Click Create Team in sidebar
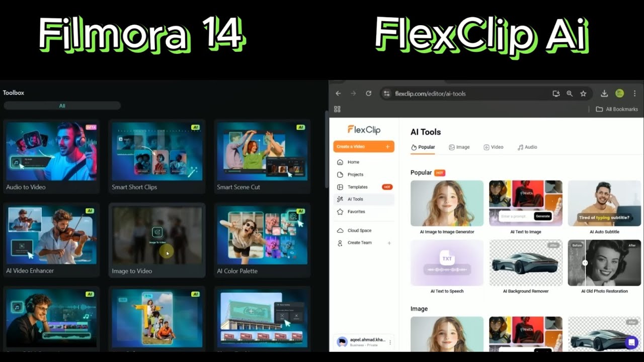The width and height of the screenshot is (644, 362). pyautogui.click(x=359, y=243)
